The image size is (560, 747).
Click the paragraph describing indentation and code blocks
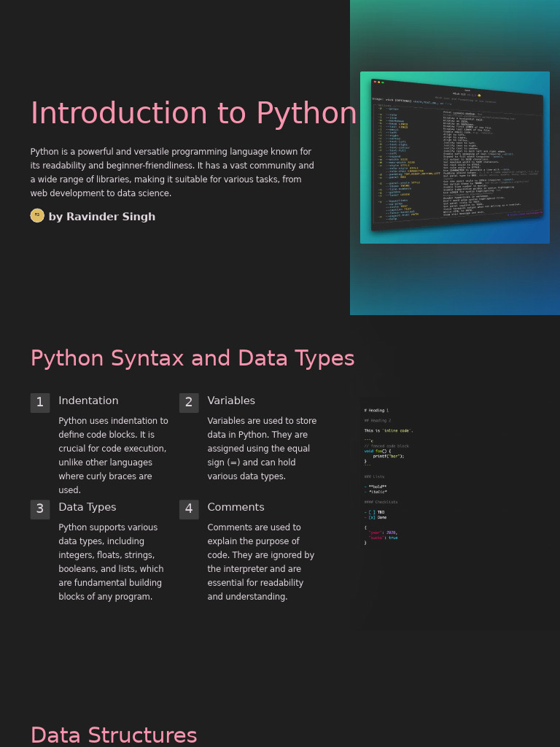pos(114,455)
